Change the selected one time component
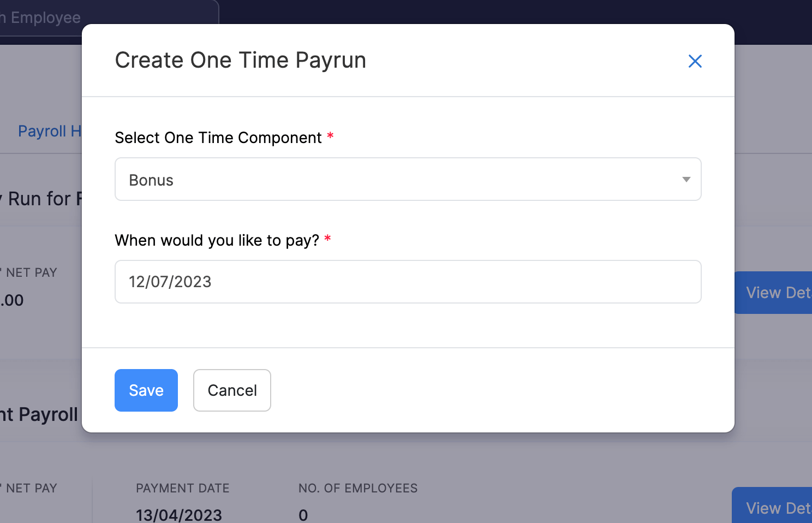 coord(408,179)
